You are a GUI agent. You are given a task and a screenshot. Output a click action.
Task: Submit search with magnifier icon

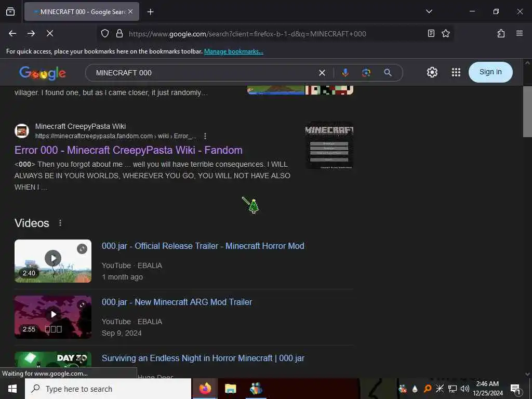coord(388,73)
